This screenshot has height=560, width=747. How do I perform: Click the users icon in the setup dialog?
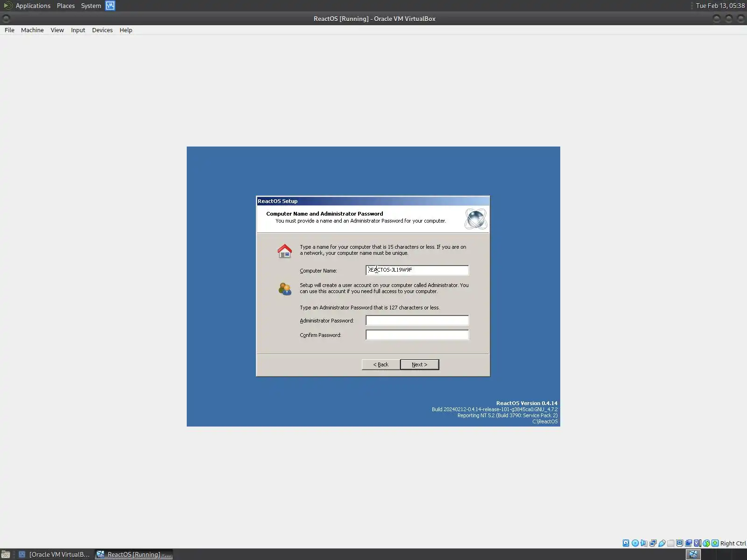(x=285, y=289)
